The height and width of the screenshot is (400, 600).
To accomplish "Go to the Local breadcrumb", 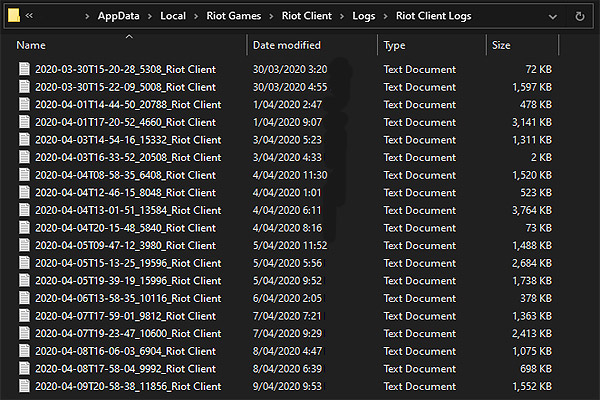I will coord(173,16).
